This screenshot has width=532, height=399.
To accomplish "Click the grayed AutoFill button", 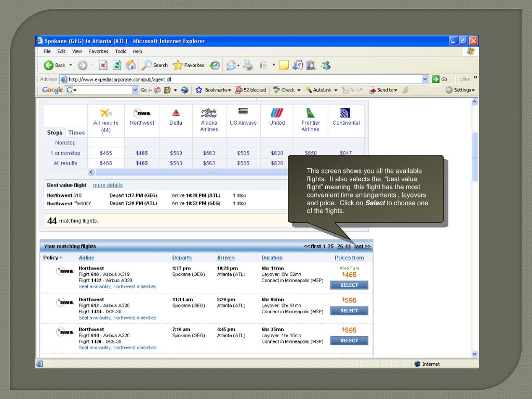I will (x=353, y=90).
